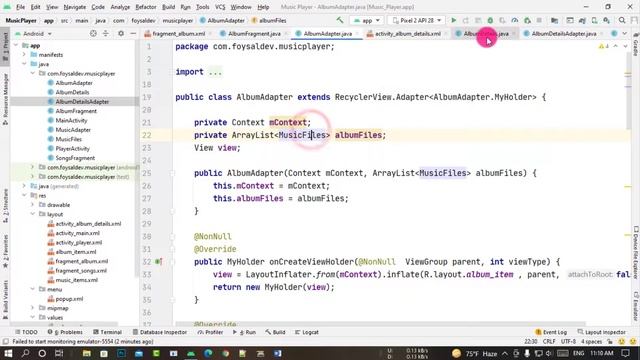Image resolution: width=640 pixels, height=360 pixels.
Task: Click the Sync Project with Gradle icon
Action: 582,20
